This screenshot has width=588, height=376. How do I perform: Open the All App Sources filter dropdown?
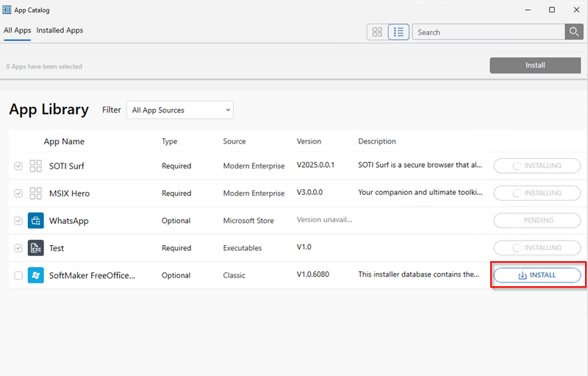[x=180, y=110]
